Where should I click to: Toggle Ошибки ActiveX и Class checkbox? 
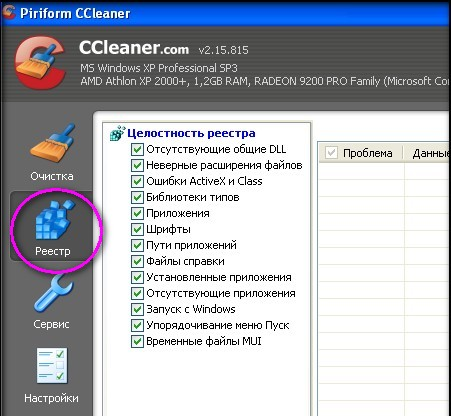tap(137, 181)
